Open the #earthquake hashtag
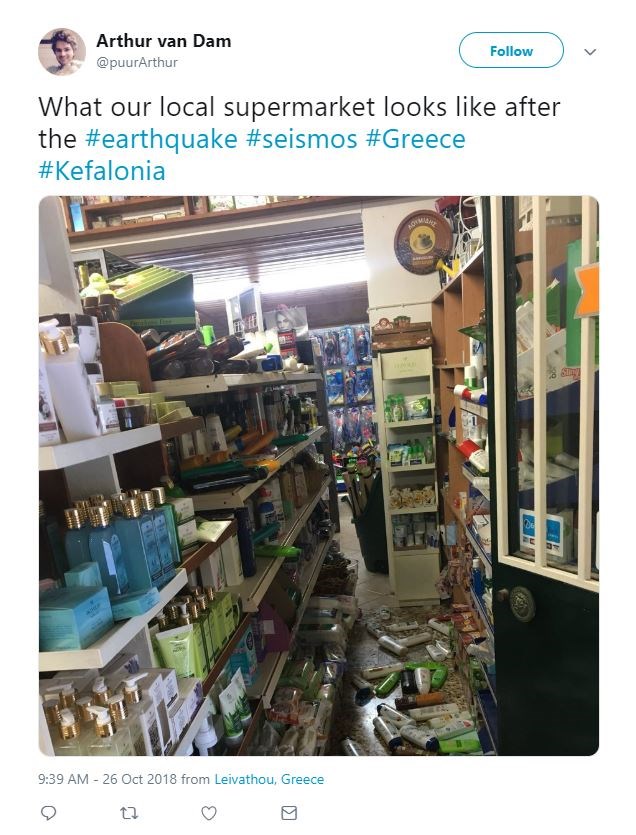636x835 pixels. tap(161, 139)
